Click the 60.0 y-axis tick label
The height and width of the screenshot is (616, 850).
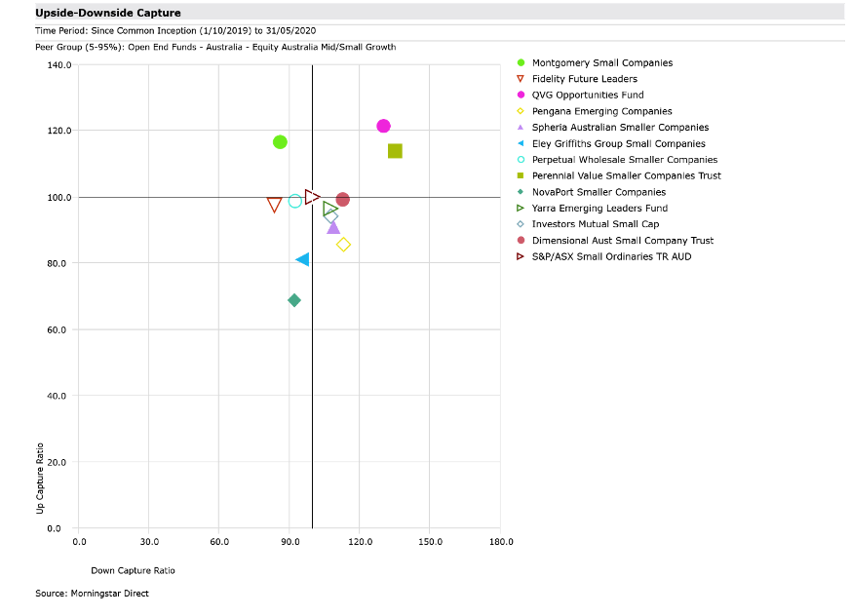pos(57,329)
